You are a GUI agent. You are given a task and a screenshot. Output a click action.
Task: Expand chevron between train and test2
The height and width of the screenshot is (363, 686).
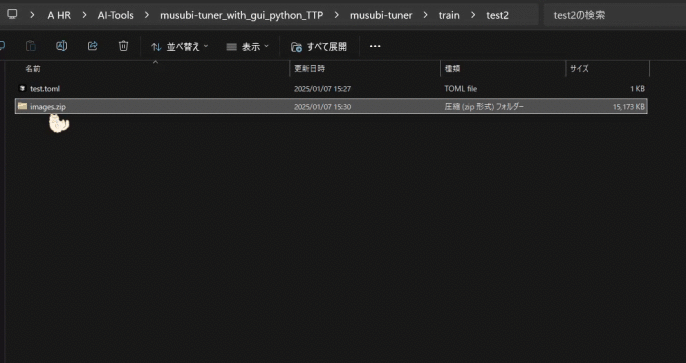pyautogui.click(x=473, y=15)
